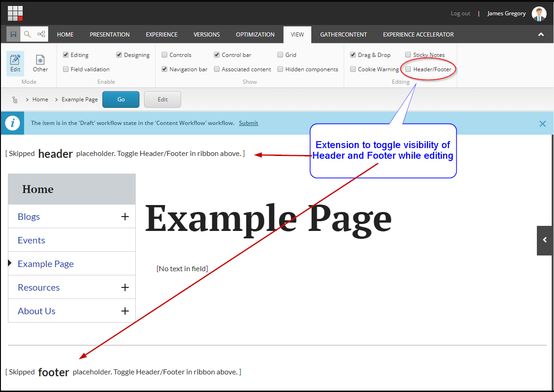Image resolution: width=554 pixels, height=392 pixels.
Task: Toggle the Control bar checkbox
Action: click(217, 55)
